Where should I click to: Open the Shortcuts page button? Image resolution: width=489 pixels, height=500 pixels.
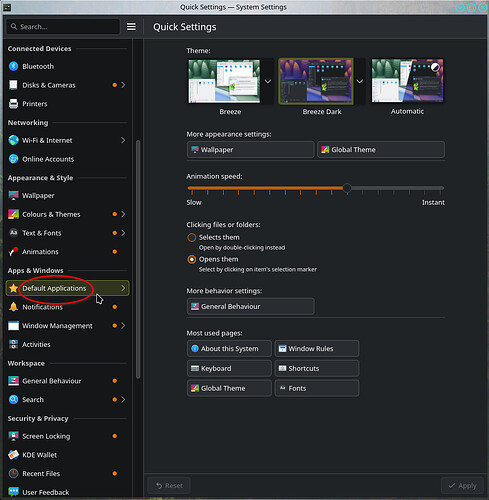pos(317,368)
